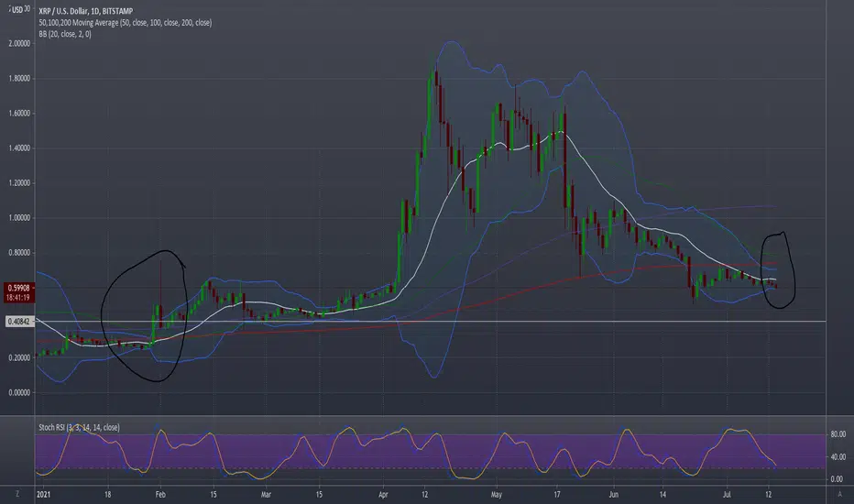The image size is (854, 504).
Task: Select the 0.40842 horizontal line label
Action: coord(19,322)
